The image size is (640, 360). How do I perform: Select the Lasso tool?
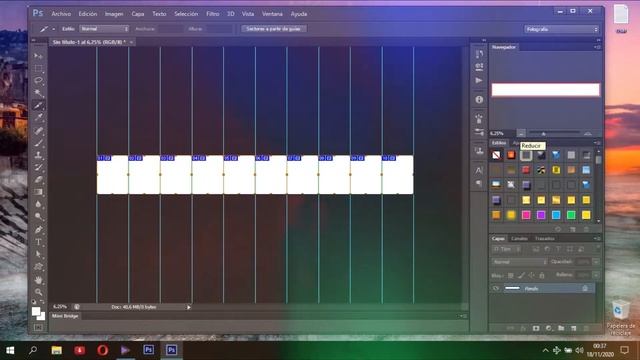coord(38,80)
